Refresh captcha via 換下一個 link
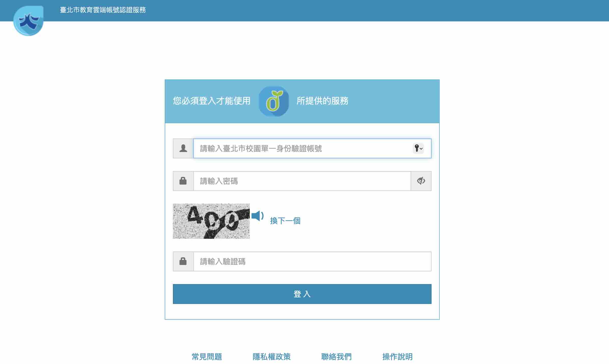Screen dimensions: 609x364 285,221
